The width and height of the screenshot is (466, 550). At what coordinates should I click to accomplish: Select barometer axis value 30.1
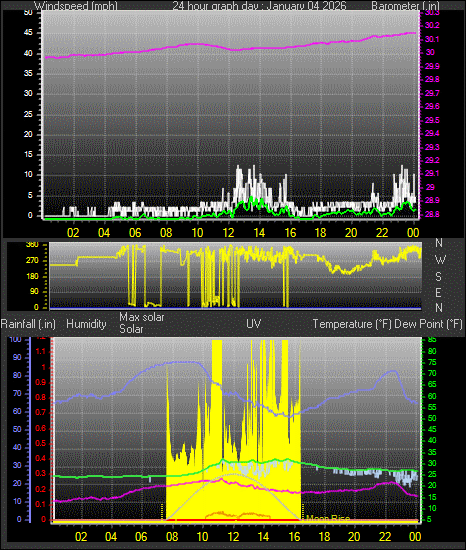[x=432, y=39]
